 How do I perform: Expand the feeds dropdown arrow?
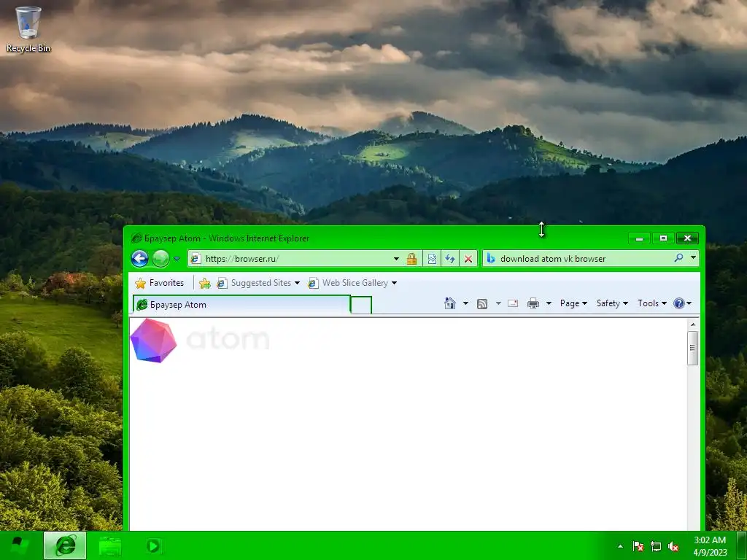pyautogui.click(x=498, y=303)
